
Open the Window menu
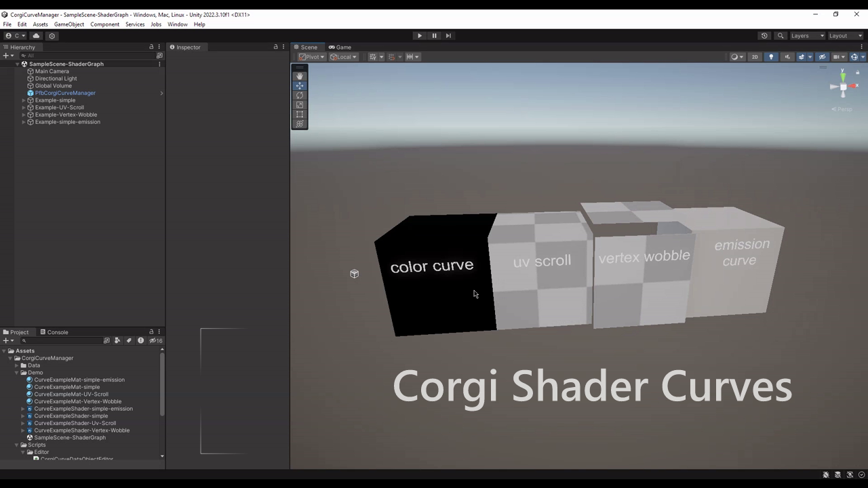click(x=177, y=24)
